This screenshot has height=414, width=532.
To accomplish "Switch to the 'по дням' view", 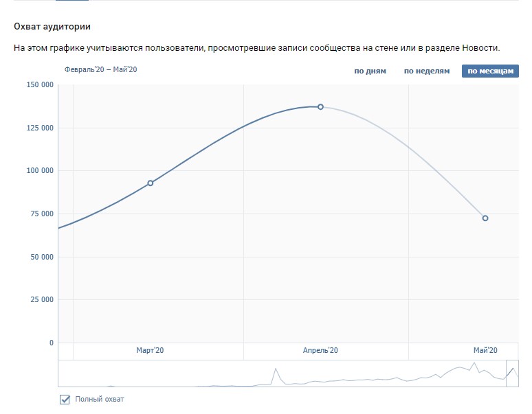I will [370, 71].
